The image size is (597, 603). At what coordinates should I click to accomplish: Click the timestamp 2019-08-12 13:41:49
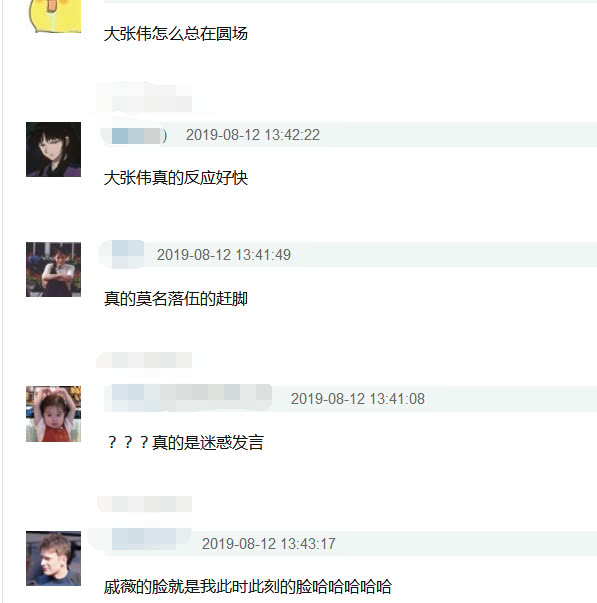pyautogui.click(x=223, y=255)
